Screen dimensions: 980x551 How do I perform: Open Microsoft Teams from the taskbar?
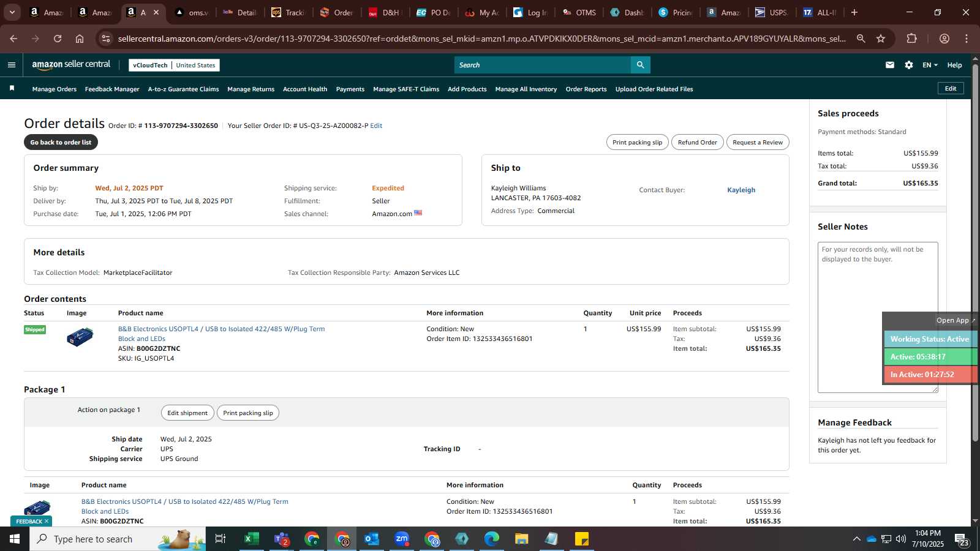click(281, 539)
